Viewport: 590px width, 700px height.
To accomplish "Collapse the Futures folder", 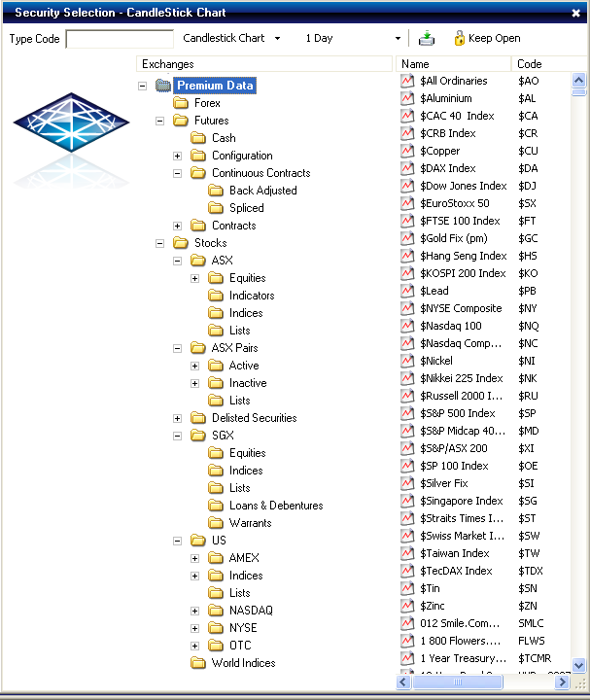I will [x=159, y=121].
